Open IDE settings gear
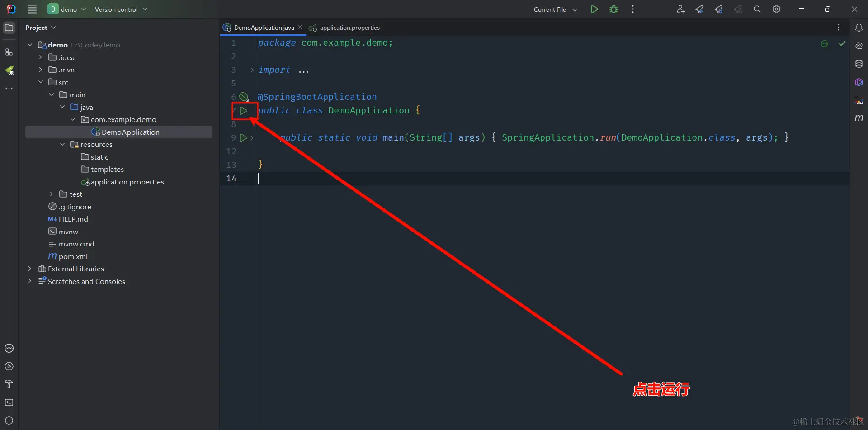868x430 pixels. pyautogui.click(x=776, y=9)
